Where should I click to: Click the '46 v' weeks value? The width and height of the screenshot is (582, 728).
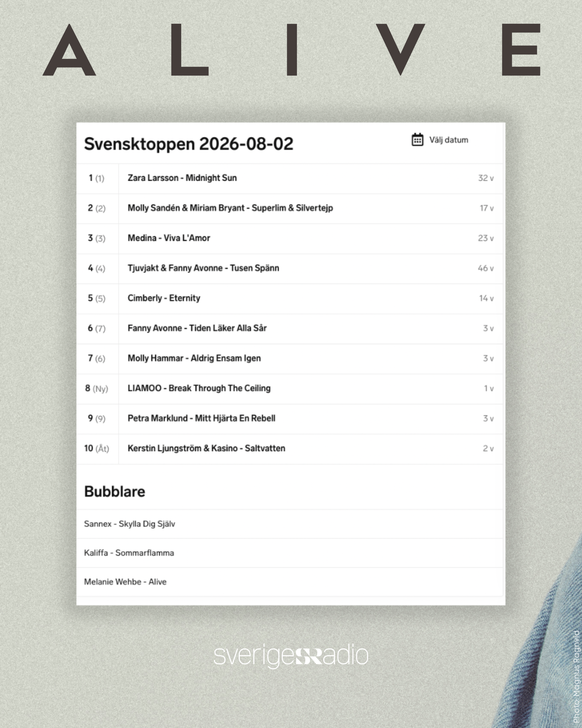tap(486, 268)
